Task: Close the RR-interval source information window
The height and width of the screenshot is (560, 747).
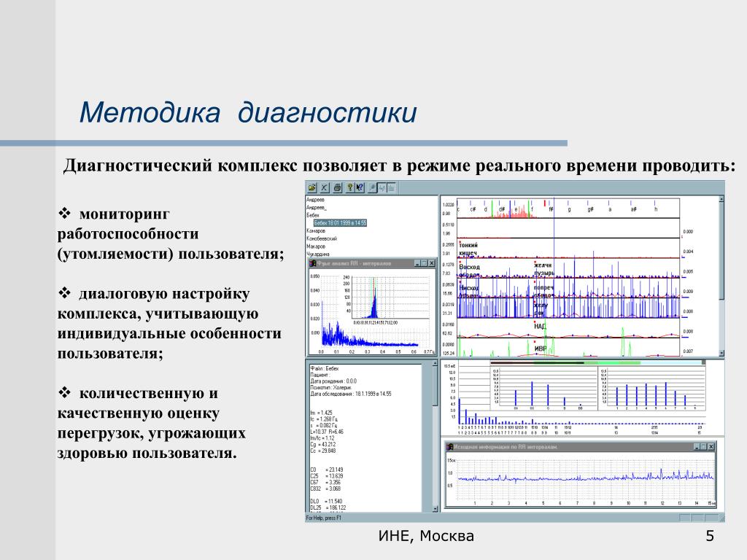Action: click(711, 447)
